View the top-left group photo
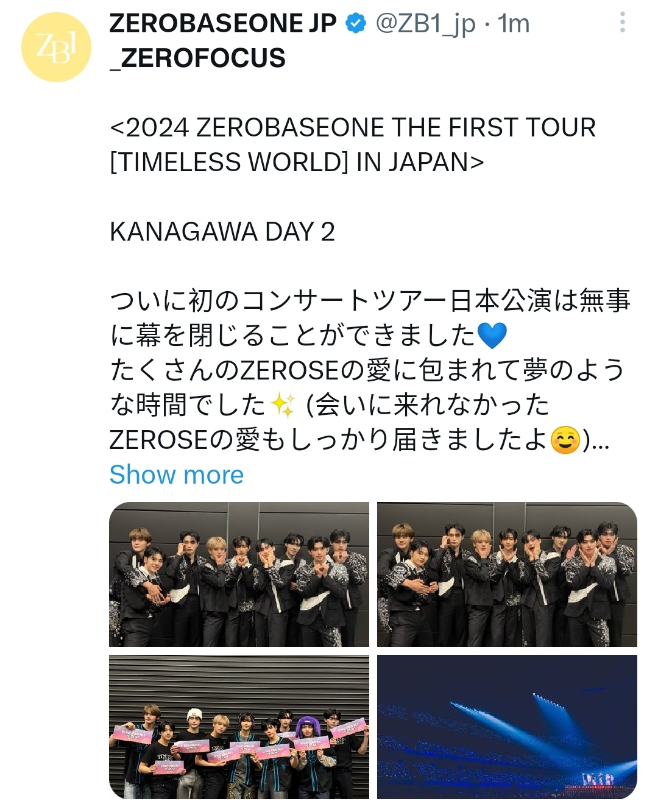The width and height of the screenshot is (658, 812). click(x=239, y=574)
